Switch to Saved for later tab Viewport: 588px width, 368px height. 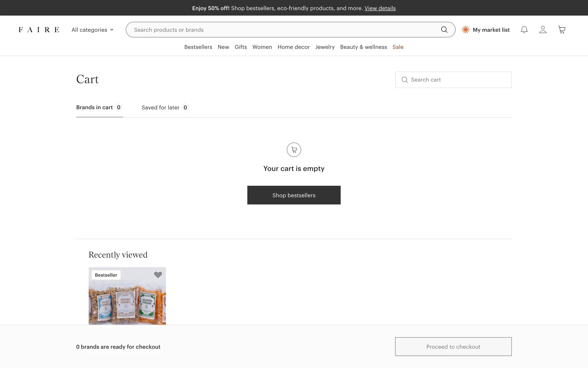click(165, 108)
